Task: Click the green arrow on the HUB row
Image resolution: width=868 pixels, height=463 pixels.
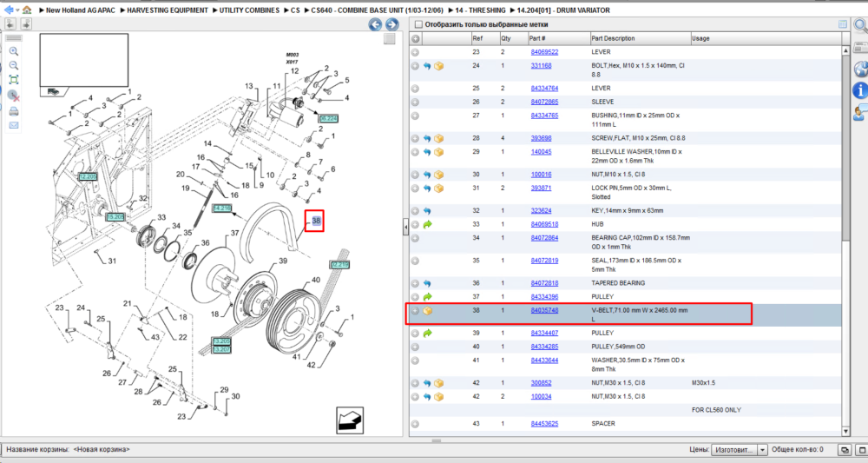Action: coord(427,224)
